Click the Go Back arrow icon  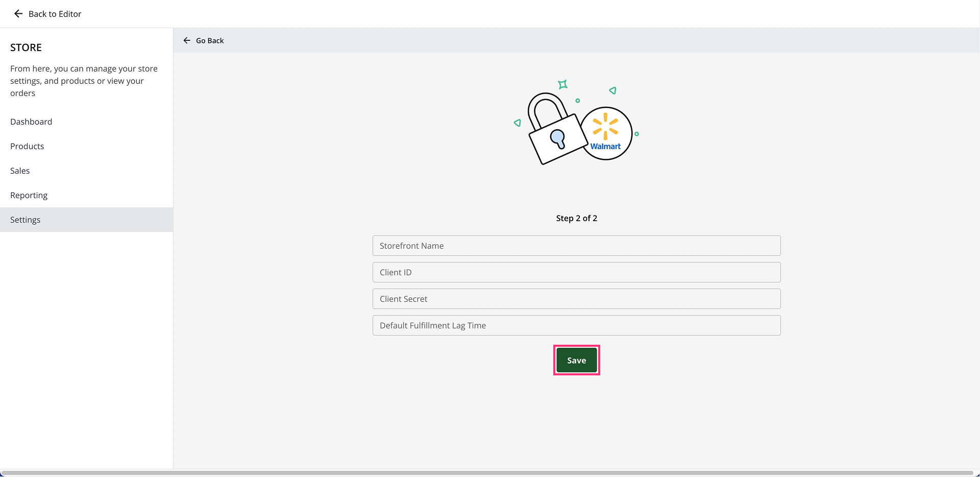(x=187, y=40)
